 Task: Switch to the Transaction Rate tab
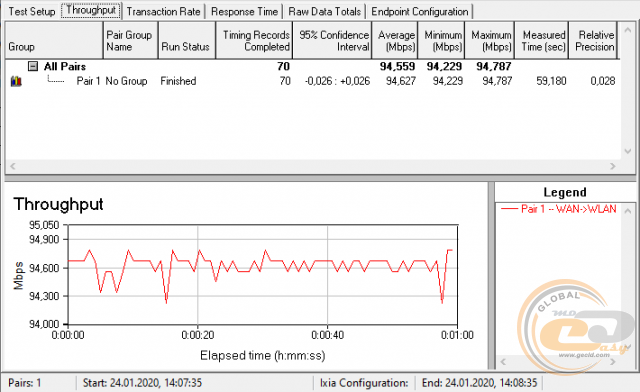[x=163, y=11]
